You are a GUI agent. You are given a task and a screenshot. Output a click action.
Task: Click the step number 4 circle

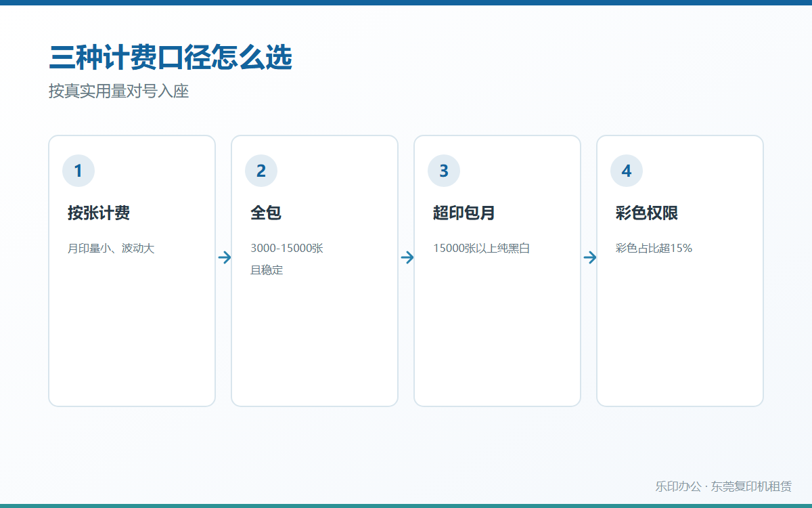pos(627,171)
